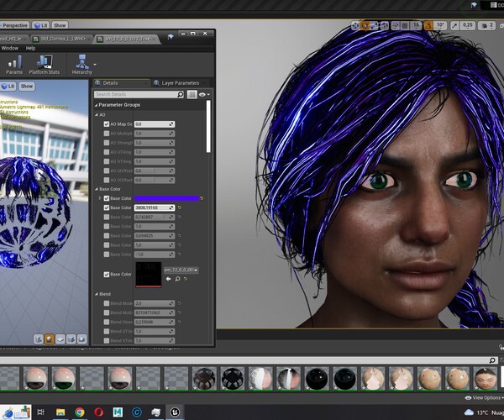The image size is (504, 420).
Task: Click the Base Color texture thumbnail
Action: coord(148,275)
